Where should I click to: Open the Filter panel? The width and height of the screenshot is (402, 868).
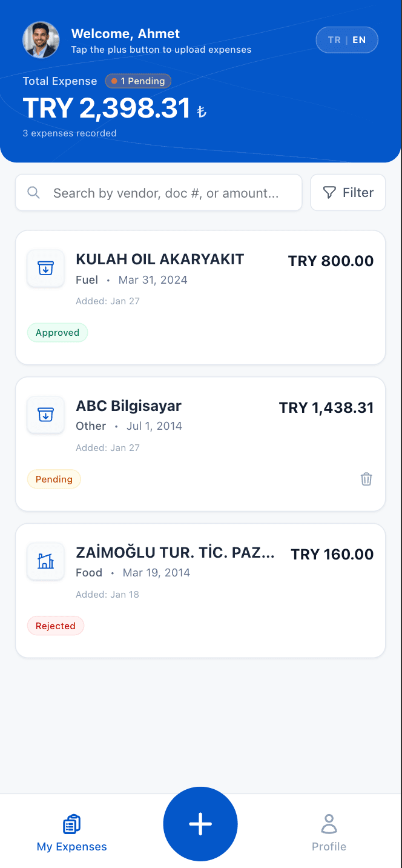click(x=348, y=192)
